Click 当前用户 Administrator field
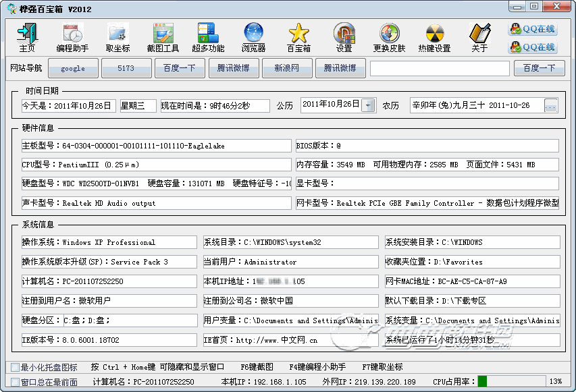This screenshot has width=576, height=392. (x=290, y=262)
